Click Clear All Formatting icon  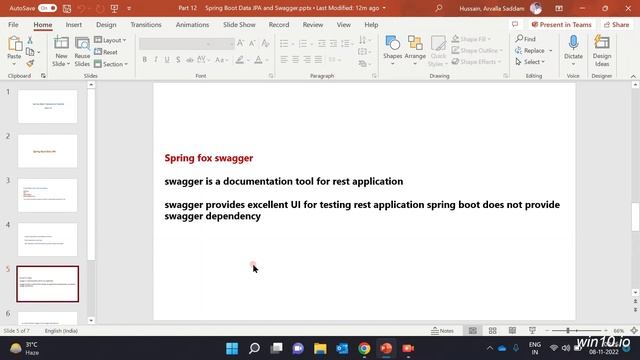[x=265, y=43]
